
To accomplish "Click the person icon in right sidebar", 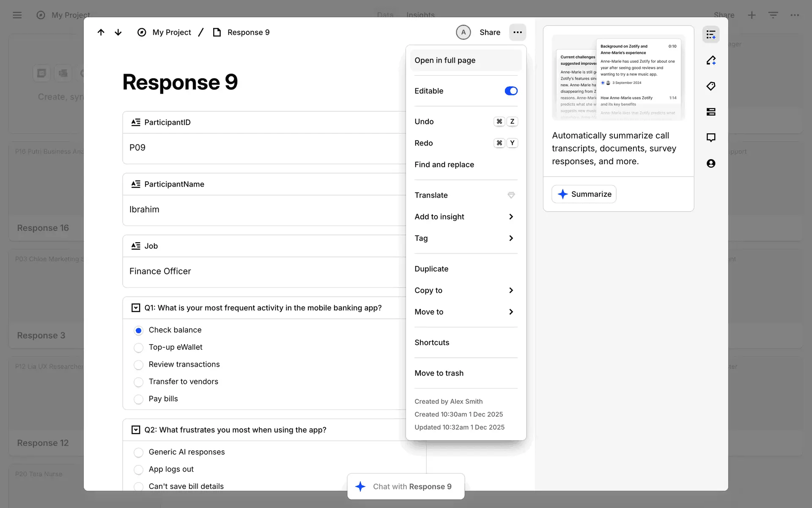I will point(711,163).
